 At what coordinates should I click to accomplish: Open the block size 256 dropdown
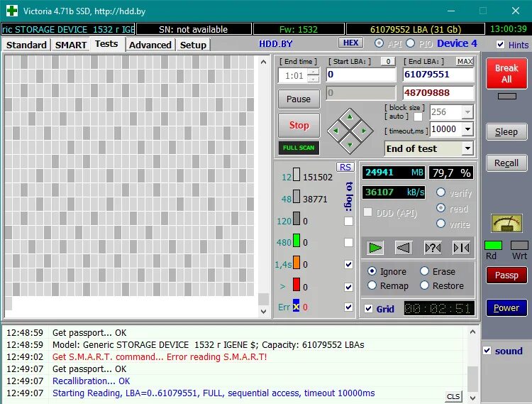[468, 111]
